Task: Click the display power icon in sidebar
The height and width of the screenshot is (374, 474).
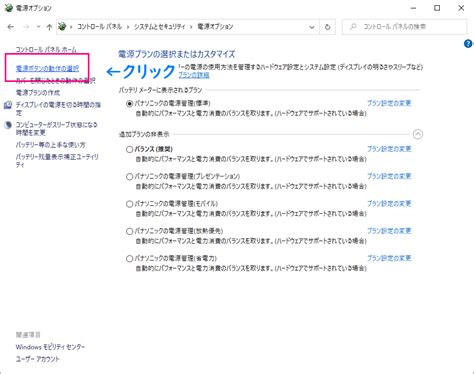Action: click(x=8, y=105)
